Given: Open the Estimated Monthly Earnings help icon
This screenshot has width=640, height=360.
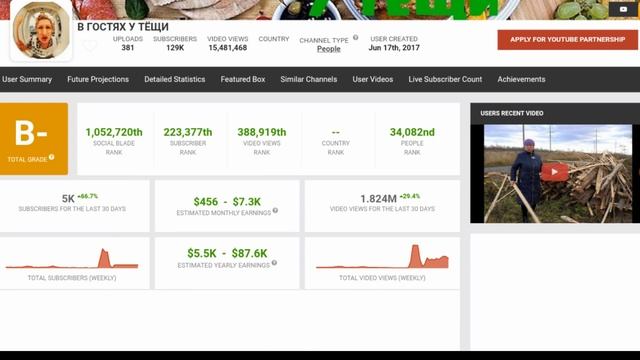Looking at the screenshot, I should (275, 211).
